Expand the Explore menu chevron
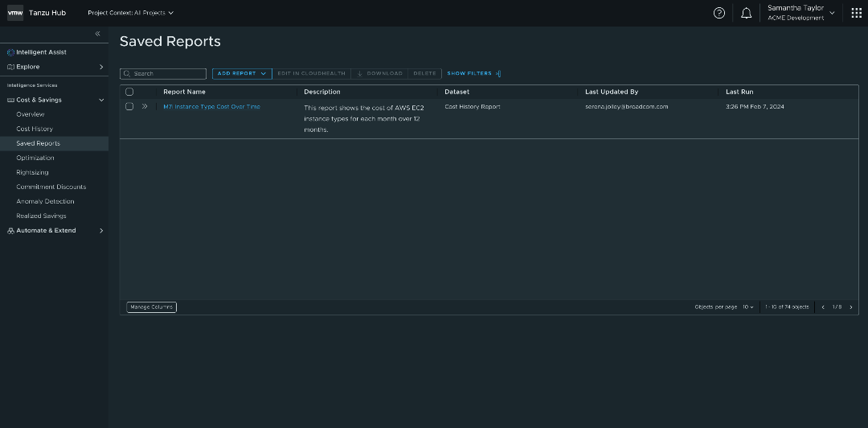The image size is (868, 428). point(101,67)
